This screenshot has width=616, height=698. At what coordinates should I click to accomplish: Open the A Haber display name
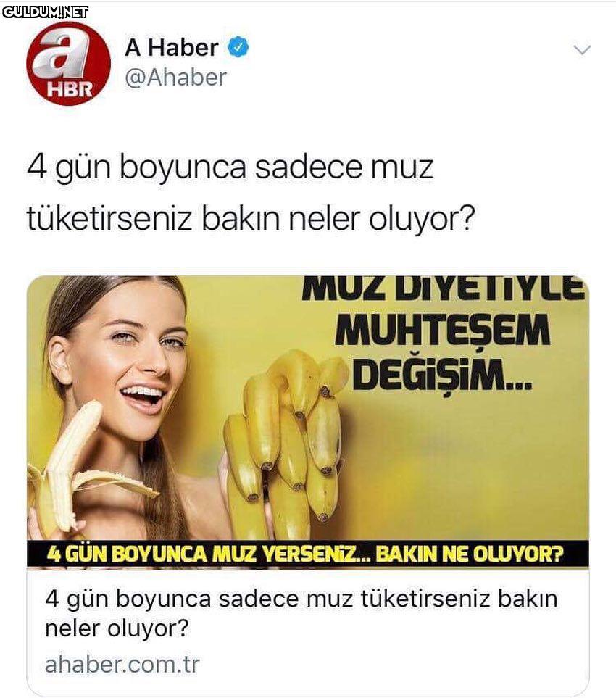[x=172, y=48]
